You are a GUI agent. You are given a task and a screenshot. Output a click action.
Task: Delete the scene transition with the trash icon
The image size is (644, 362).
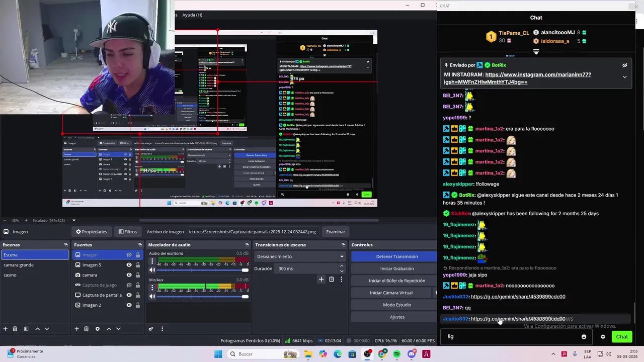point(332,279)
